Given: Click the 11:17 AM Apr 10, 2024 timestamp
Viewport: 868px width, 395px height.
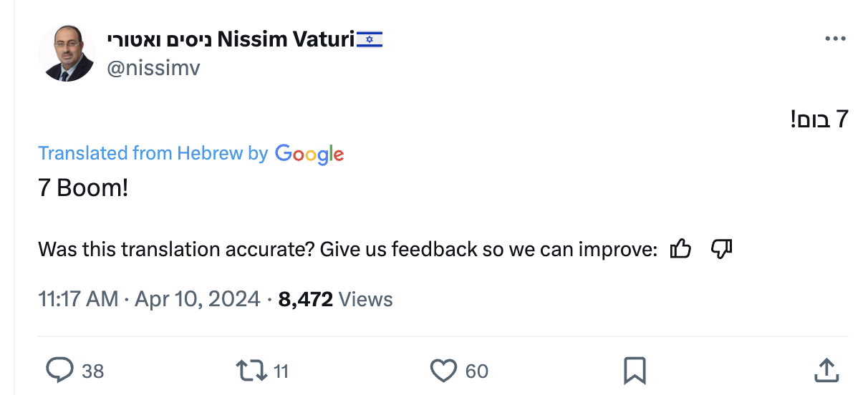Looking at the screenshot, I should (149, 298).
